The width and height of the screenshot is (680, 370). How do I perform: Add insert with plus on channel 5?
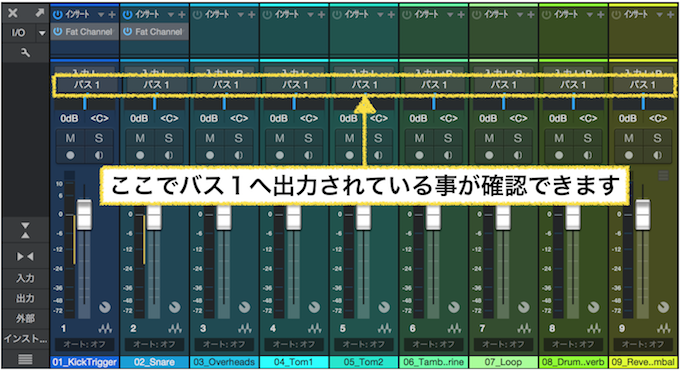[x=391, y=15]
